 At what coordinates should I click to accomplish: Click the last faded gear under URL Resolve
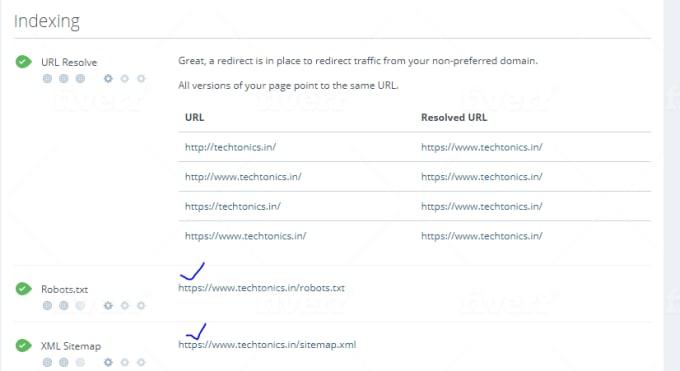tap(141, 79)
